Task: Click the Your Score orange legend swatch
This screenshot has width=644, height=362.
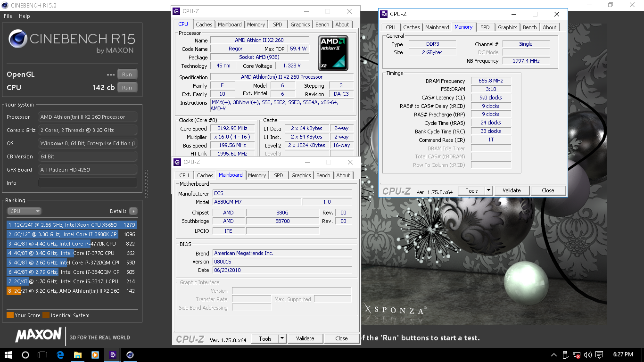Action: tap(10, 315)
